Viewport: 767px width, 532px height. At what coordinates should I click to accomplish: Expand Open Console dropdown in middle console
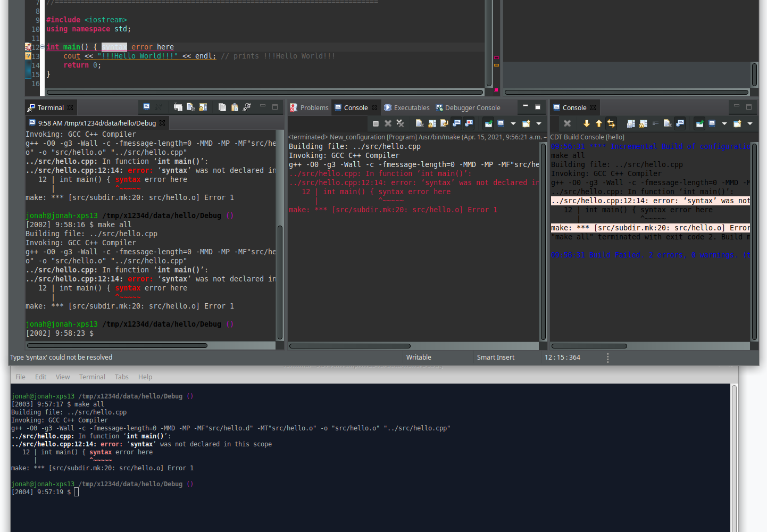point(539,123)
